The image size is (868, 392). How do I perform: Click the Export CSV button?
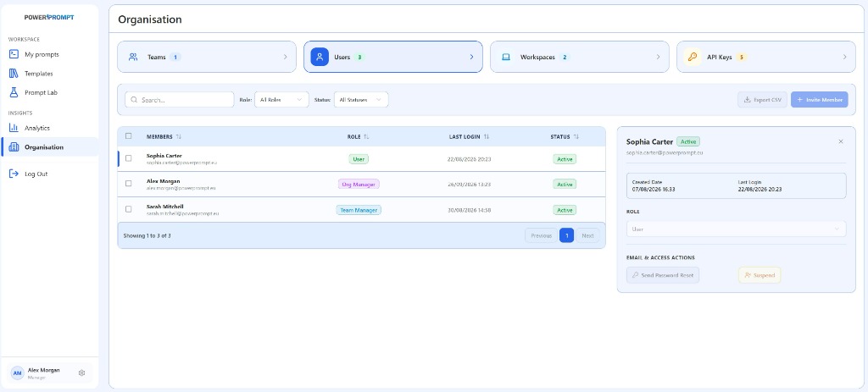pos(762,100)
